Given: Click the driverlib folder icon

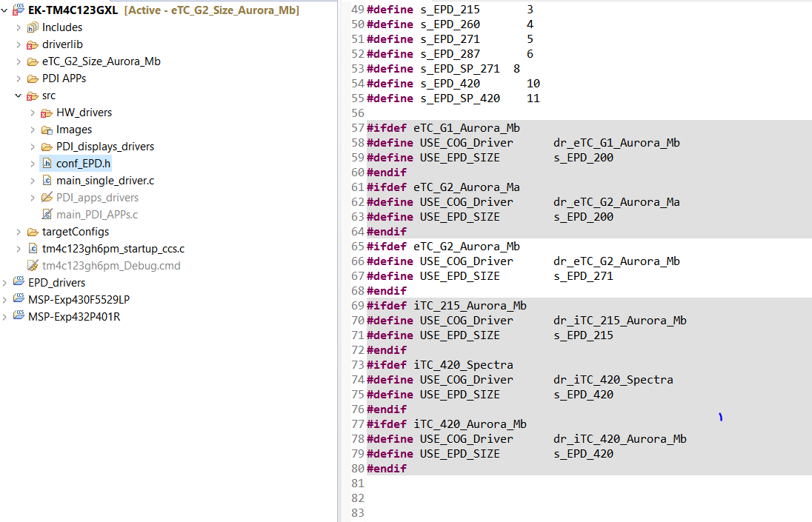Looking at the screenshot, I should 33,44.
